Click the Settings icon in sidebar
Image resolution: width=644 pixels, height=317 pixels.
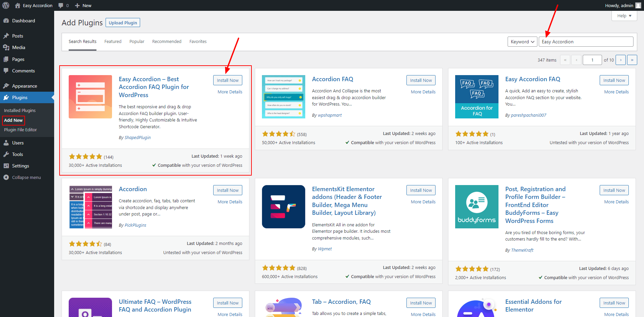pos(6,166)
